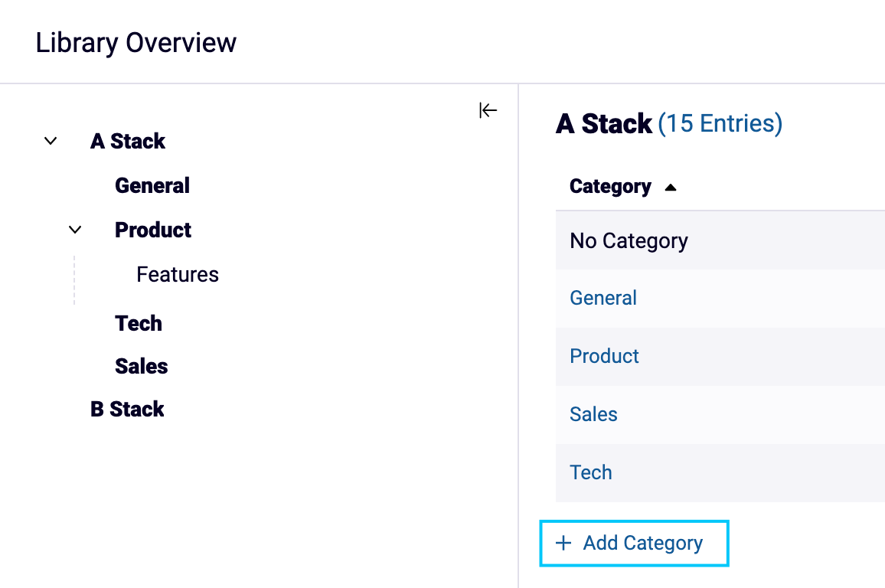Select A Stack in the sidebar tree

[128, 141]
